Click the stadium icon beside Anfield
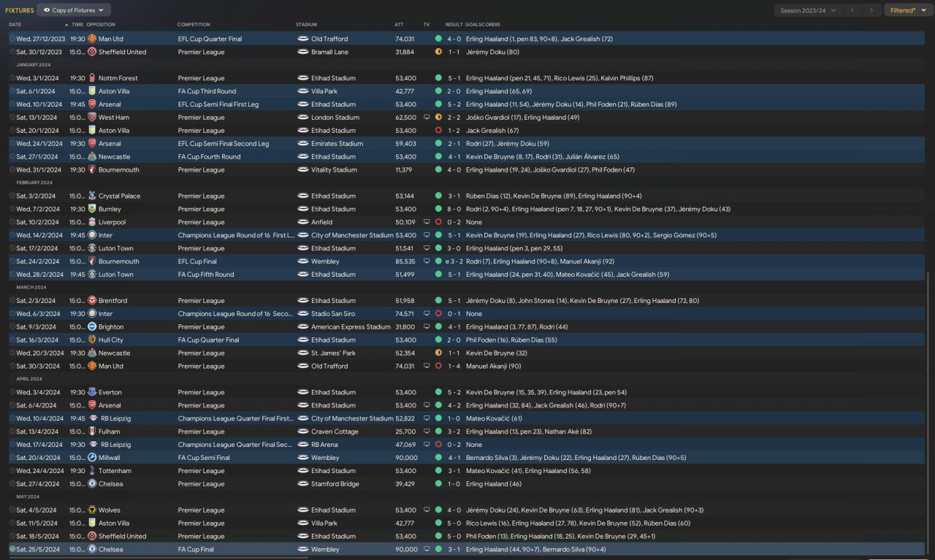Viewport: 935px width, 560px height. pos(303,223)
